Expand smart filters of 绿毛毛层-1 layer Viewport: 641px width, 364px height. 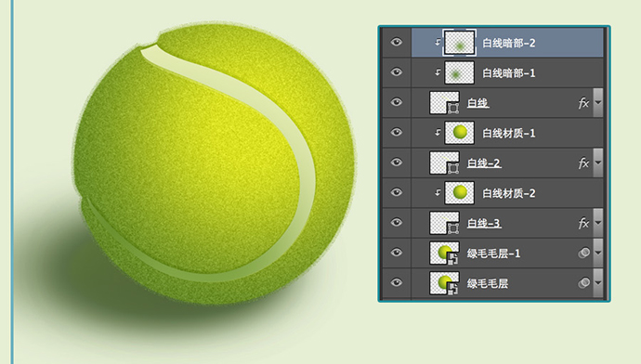(x=597, y=253)
